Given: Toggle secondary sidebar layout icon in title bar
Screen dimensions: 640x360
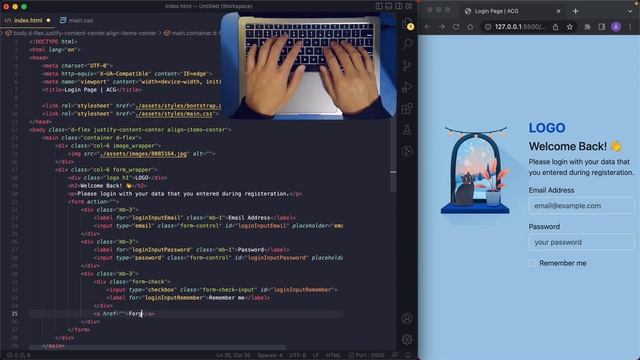Looking at the screenshot, I should [399, 6].
